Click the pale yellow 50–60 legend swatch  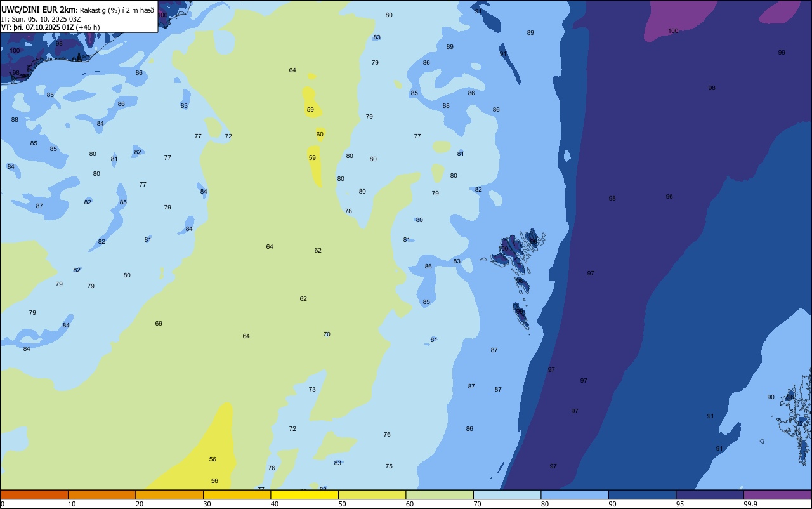click(372, 494)
